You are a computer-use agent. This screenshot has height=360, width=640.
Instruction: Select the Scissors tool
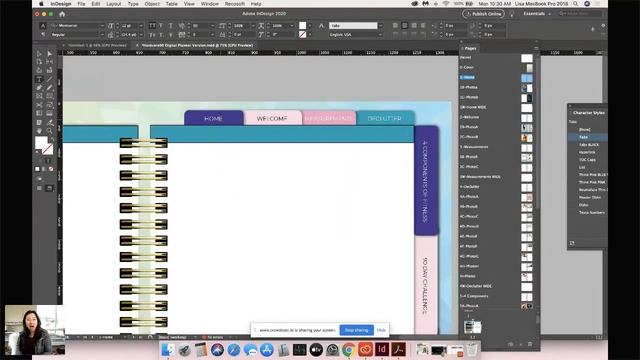[39, 105]
